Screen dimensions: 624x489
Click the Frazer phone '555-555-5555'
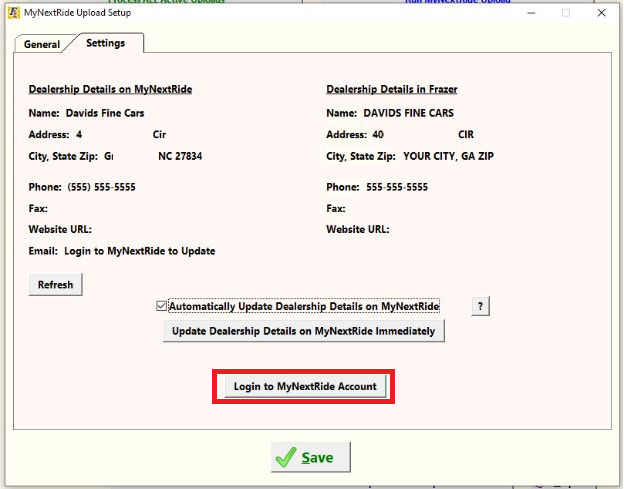point(397,187)
